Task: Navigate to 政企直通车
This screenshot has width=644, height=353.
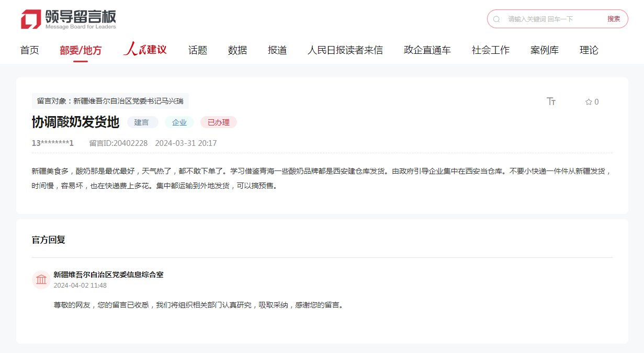Action: (x=427, y=50)
